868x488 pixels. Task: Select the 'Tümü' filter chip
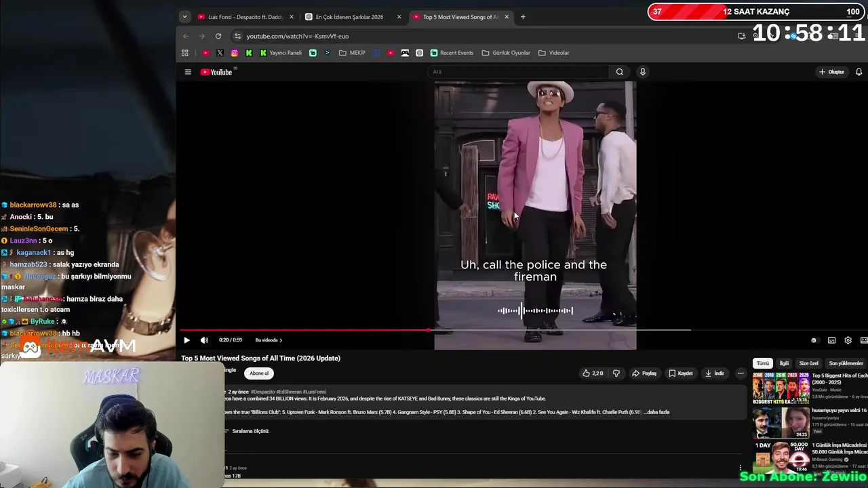(763, 363)
